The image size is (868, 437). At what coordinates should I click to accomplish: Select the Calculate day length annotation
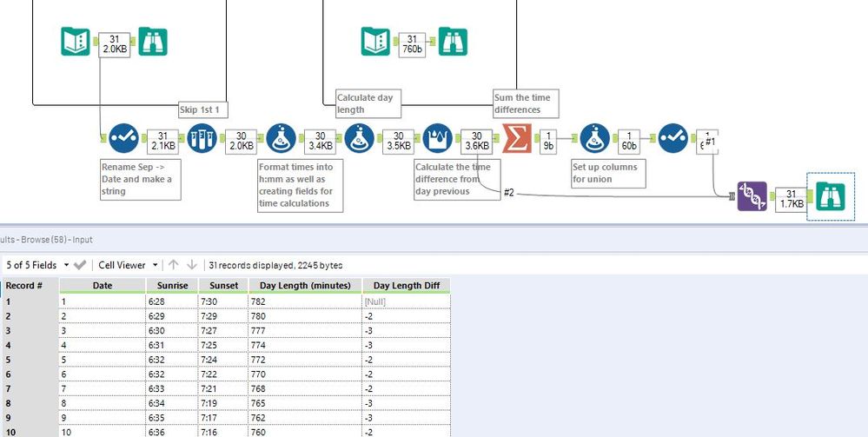pyautogui.click(x=368, y=103)
